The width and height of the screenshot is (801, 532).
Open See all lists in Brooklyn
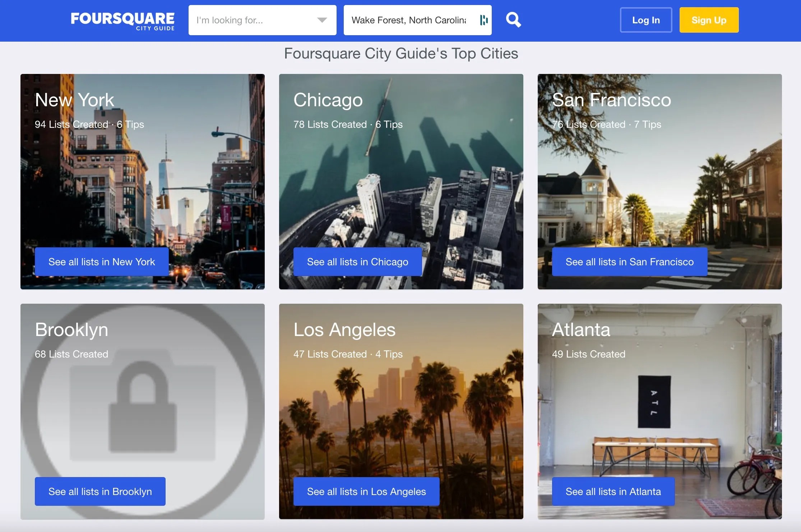(100, 491)
